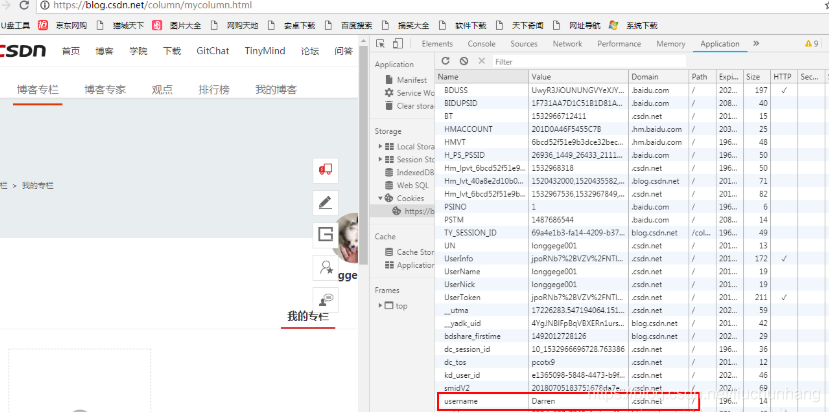Screen dimensions: 829x412
Task: Click the pencil write-blog floating icon
Action: click(325, 203)
